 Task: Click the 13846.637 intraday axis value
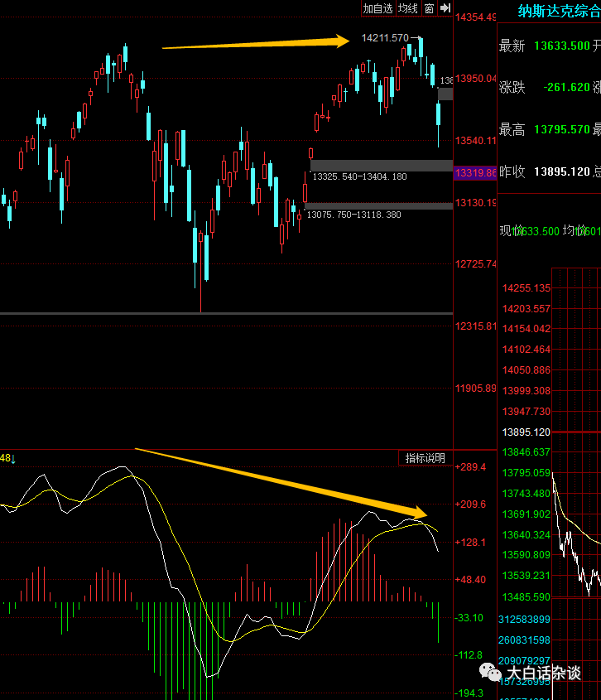tap(526, 452)
